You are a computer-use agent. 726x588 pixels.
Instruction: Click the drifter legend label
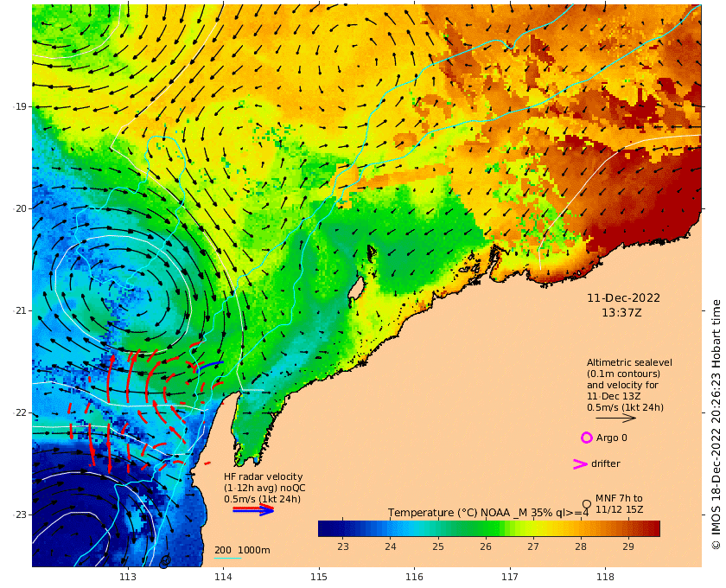point(605,463)
